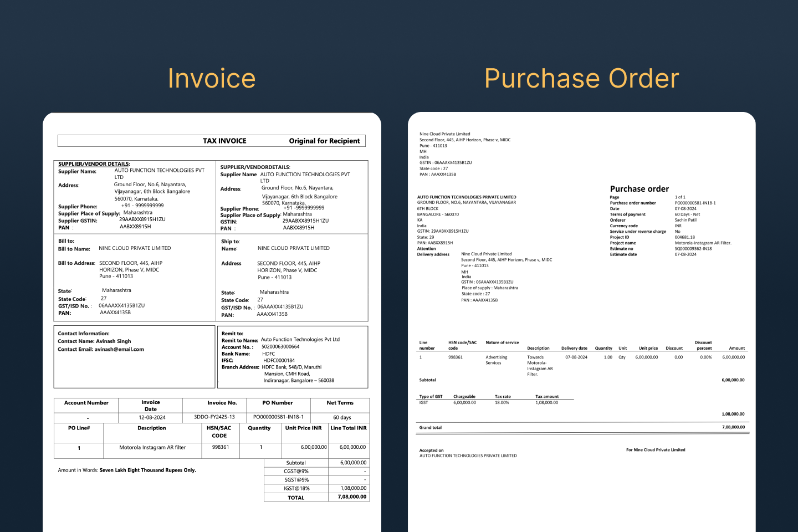Viewport: 798px width, 532px height.
Task: Select "Delivery date" column header
Action: coord(574,349)
